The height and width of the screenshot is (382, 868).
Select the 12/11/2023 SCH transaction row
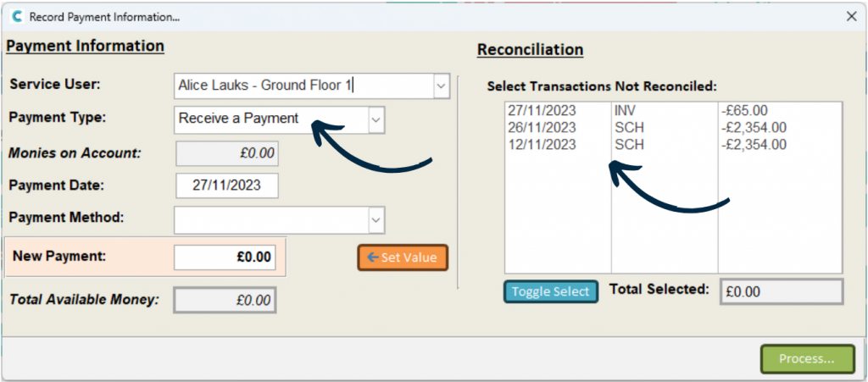point(673,145)
